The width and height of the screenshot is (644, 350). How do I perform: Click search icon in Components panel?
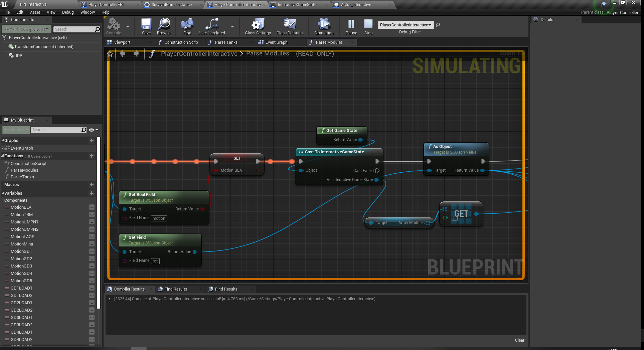point(97,29)
